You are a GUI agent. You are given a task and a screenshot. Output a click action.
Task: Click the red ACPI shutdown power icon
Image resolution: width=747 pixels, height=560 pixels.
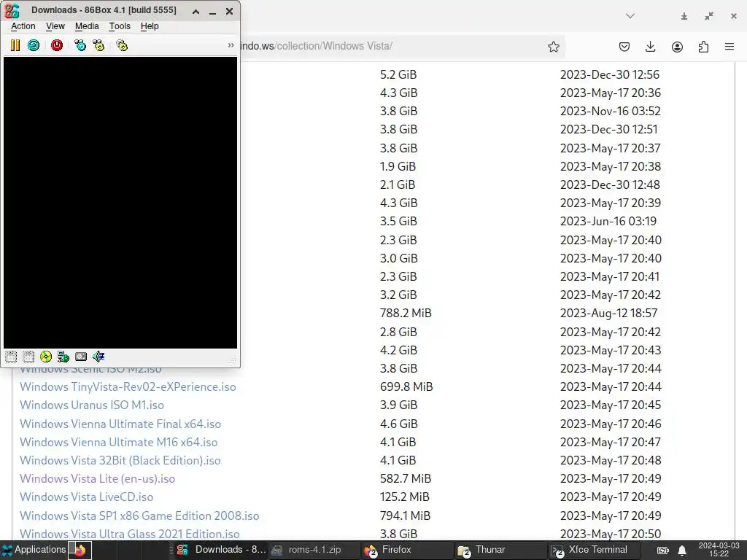click(x=57, y=45)
